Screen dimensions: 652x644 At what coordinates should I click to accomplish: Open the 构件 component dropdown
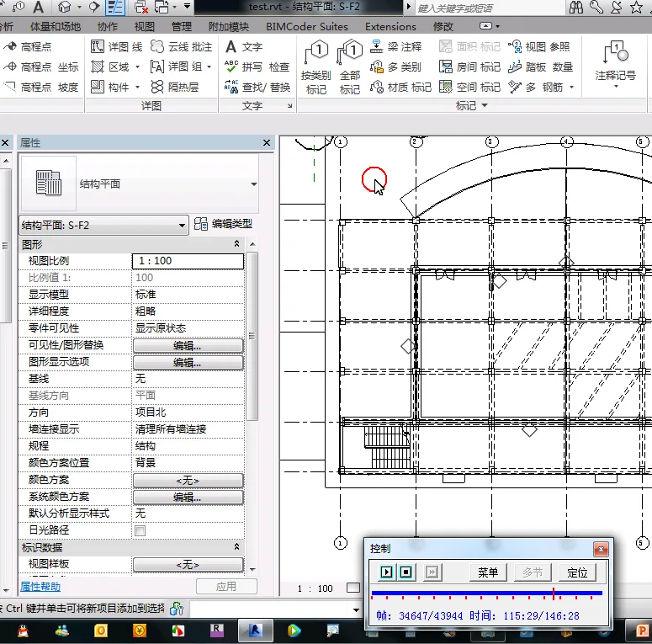pyautogui.click(x=137, y=87)
